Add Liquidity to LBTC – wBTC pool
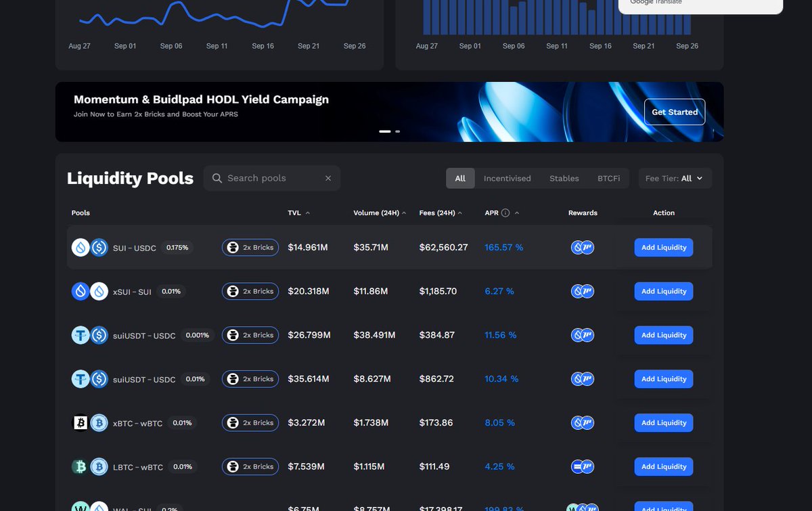 tap(664, 467)
